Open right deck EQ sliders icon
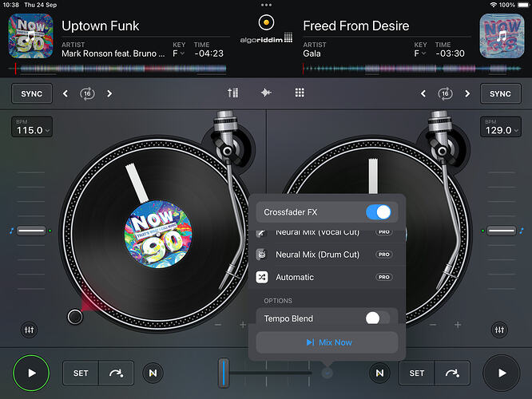532x399 pixels. pos(499,330)
